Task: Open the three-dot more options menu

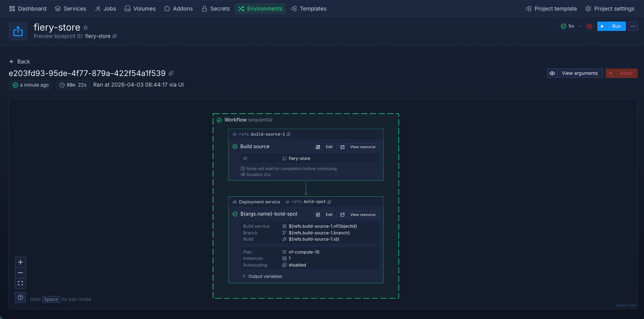Action: (633, 26)
